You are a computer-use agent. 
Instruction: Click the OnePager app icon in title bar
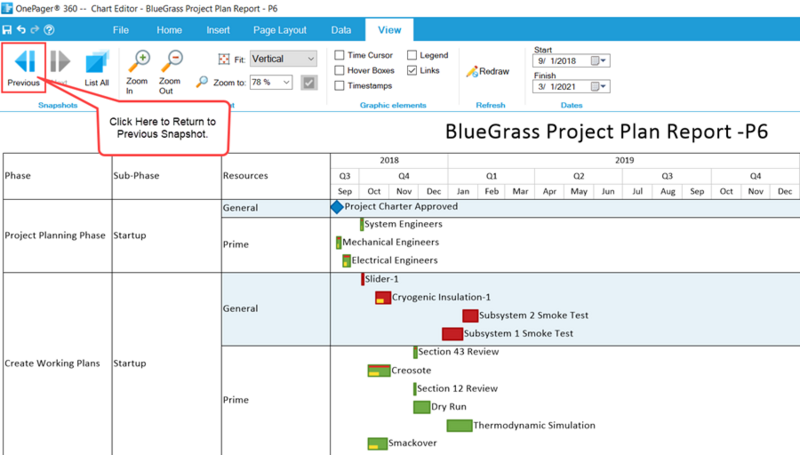tap(7, 8)
